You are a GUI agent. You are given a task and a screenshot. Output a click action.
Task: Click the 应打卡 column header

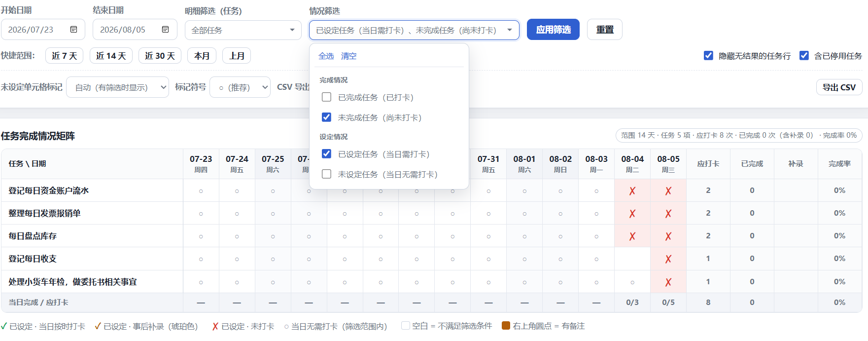[x=708, y=164]
